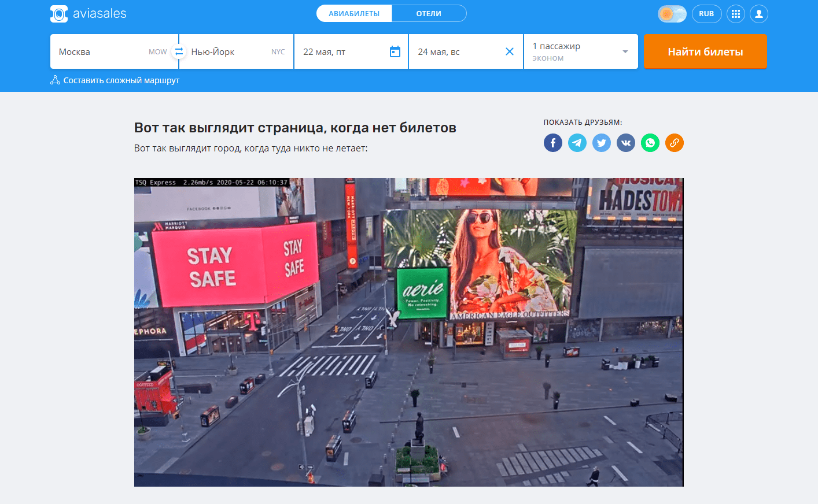Edit the destination field Нью-Йорк
This screenshot has width=818, height=504.
(x=236, y=51)
